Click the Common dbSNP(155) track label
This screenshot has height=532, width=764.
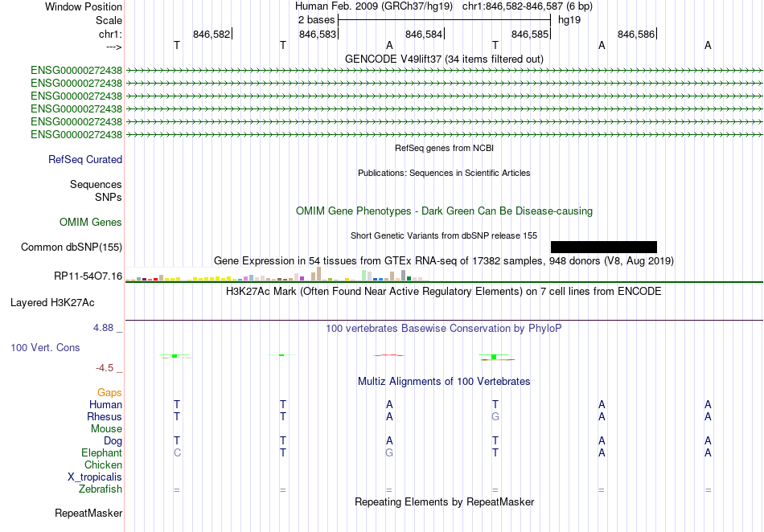point(72,248)
